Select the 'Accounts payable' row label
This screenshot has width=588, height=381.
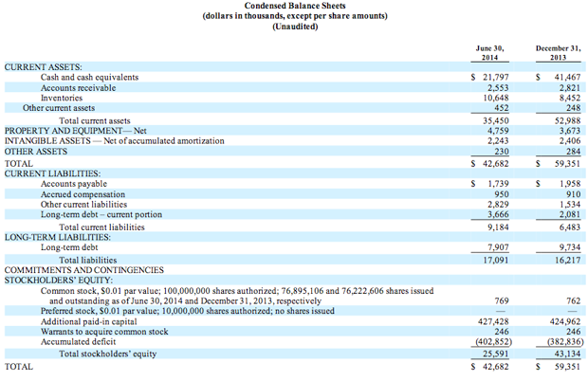pos(74,184)
